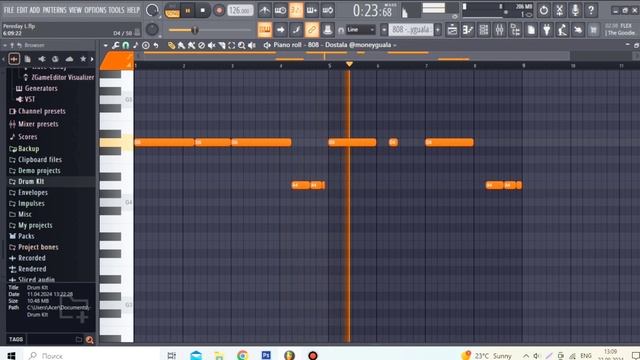Click the circular arrow icon near microphone

544,11
